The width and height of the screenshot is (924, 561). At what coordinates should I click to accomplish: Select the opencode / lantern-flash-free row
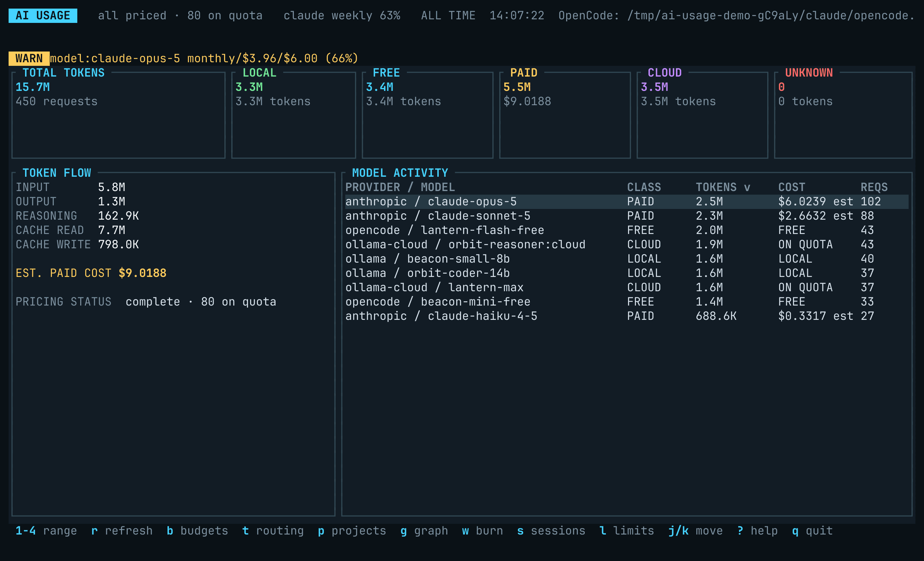pos(627,230)
